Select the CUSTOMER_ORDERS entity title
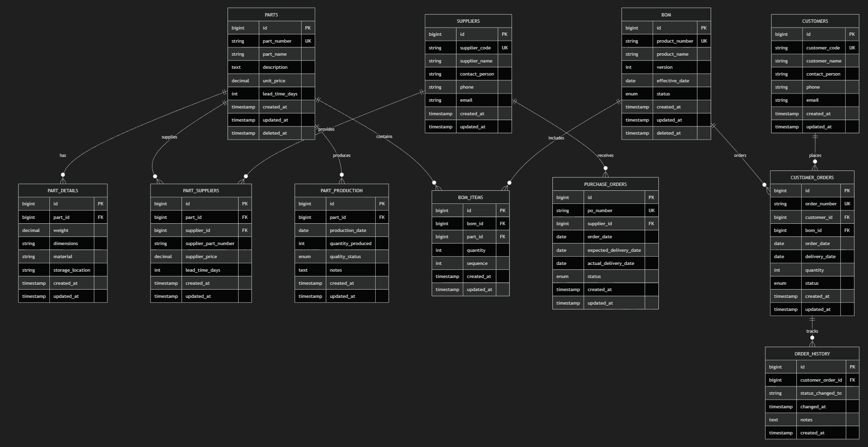This screenshot has height=447, width=868. [812, 177]
